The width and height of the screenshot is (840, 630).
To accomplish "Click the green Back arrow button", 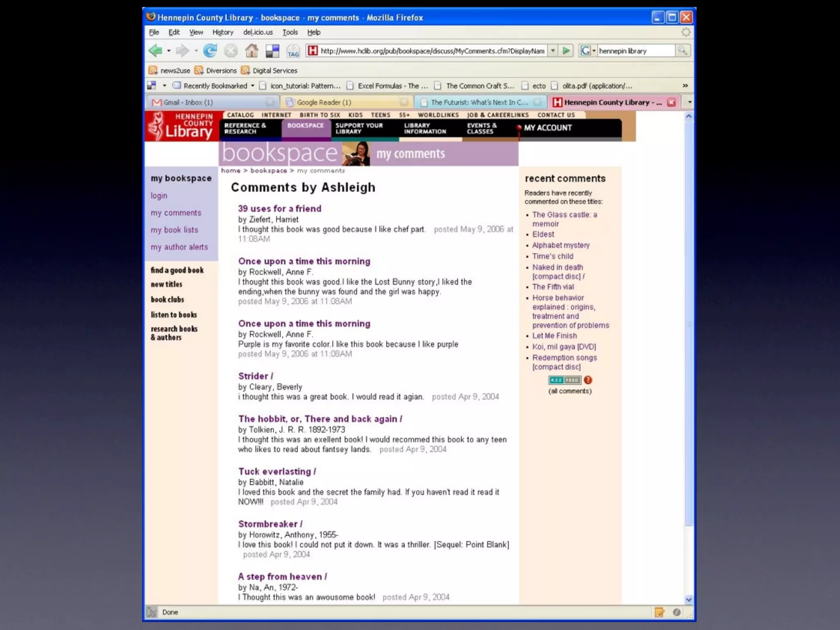I will click(x=155, y=51).
